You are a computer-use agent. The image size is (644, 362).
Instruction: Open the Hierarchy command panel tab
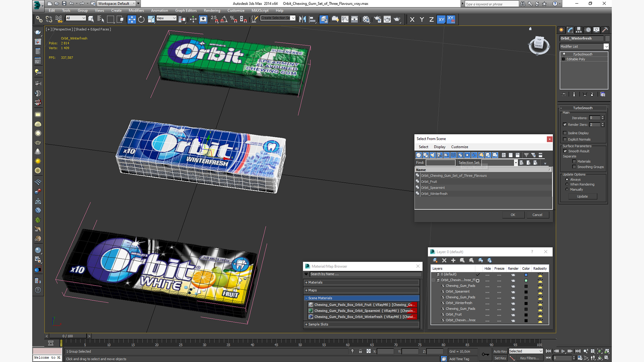[579, 30]
